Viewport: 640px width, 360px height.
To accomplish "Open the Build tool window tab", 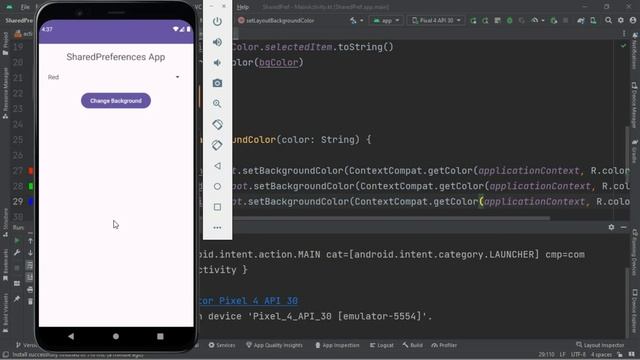I will tap(413, 345).
